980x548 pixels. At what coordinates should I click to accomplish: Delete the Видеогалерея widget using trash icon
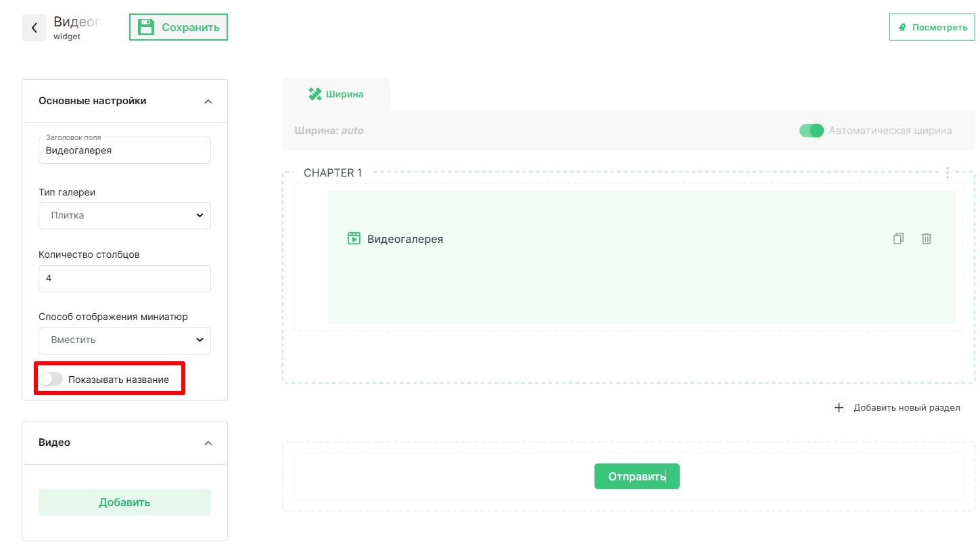(927, 238)
